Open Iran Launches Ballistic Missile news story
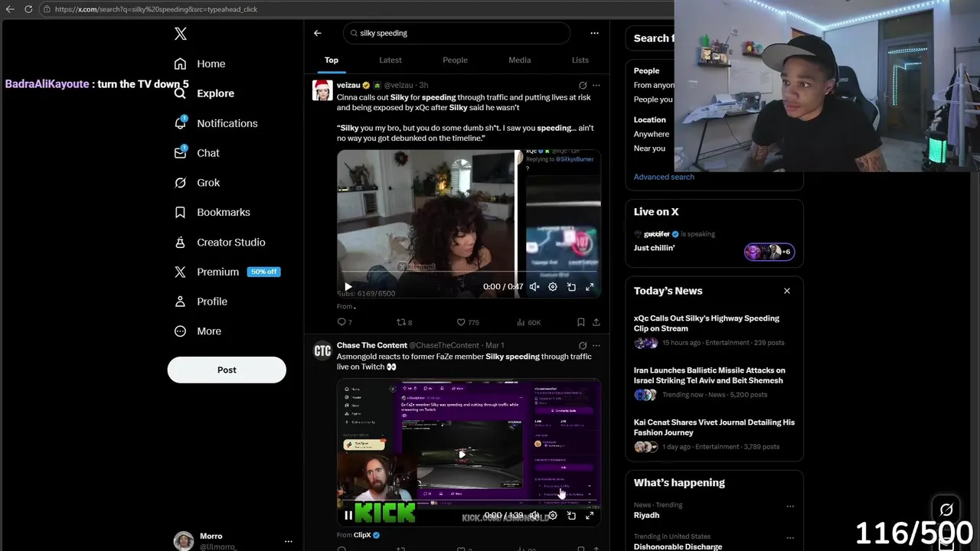 tap(714, 382)
